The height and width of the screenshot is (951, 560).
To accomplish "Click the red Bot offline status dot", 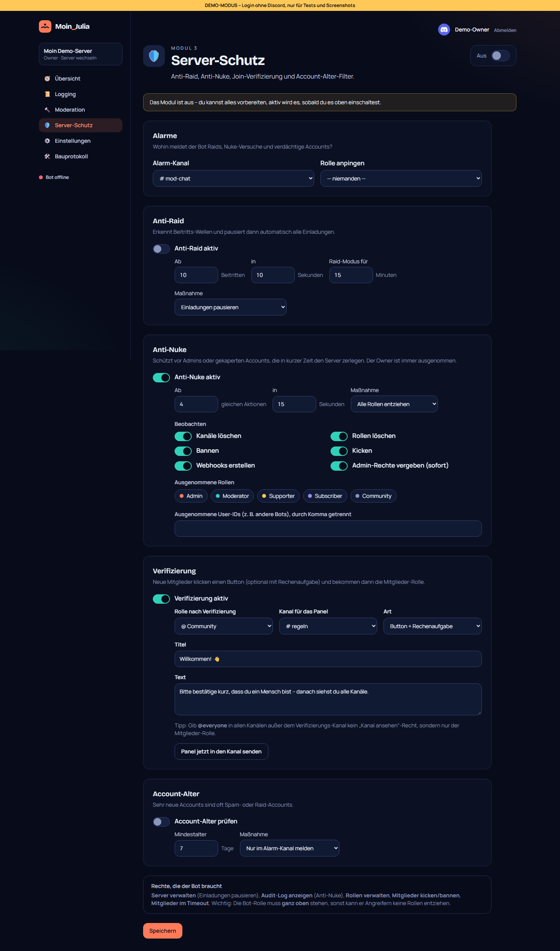I will coord(41,177).
